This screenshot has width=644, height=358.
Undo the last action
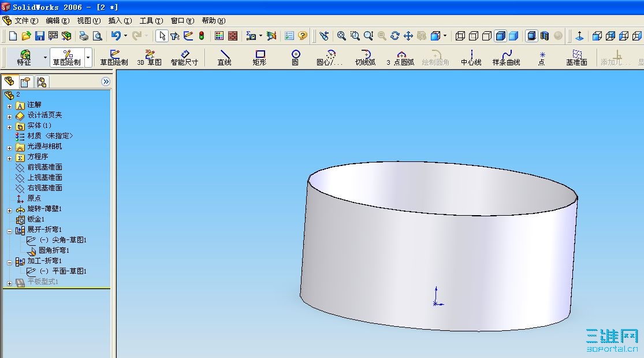tap(116, 36)
